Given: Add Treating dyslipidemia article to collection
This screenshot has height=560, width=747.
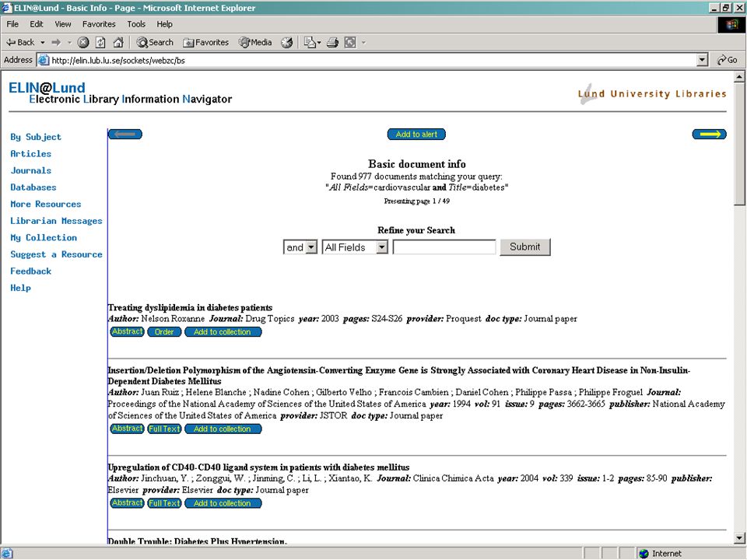Looking at the screenshot, I should point(223,331).
